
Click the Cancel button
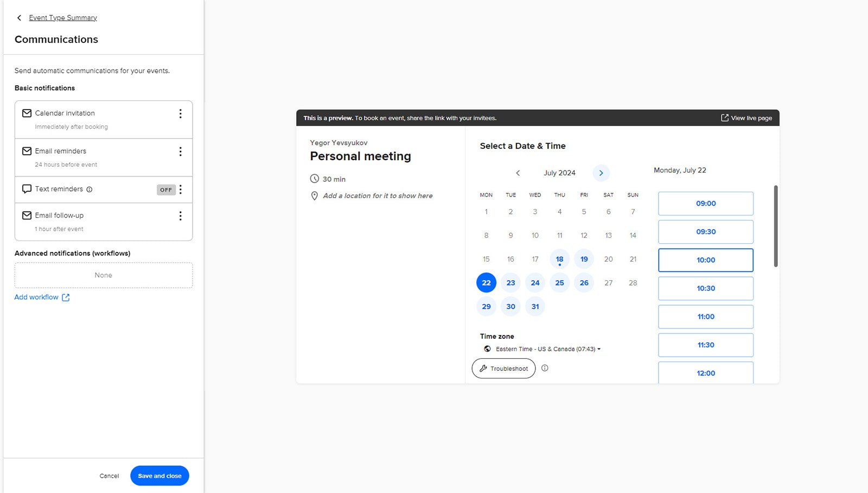pos(109,476)
